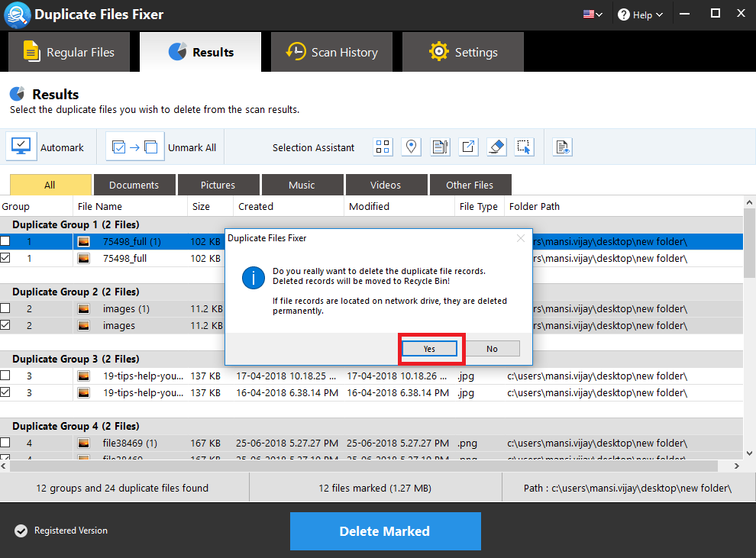This screenshot has height=558, width=756.
Task: Click the info icon in the dialog
Action: (254, 278)
